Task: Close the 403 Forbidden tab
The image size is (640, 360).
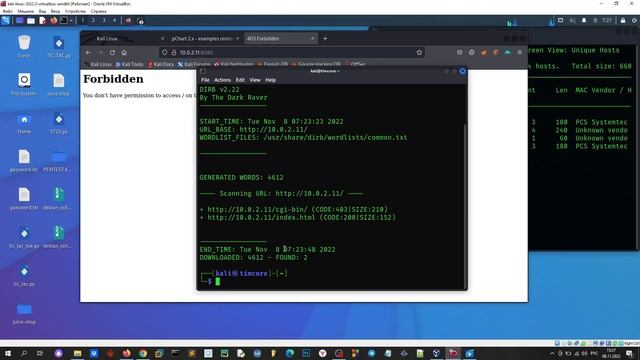Action: click(313, 38)
